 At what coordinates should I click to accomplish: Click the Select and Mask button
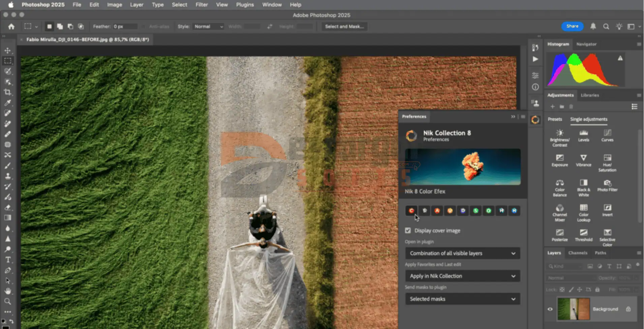pyautogui.click(x=344, y=26)
